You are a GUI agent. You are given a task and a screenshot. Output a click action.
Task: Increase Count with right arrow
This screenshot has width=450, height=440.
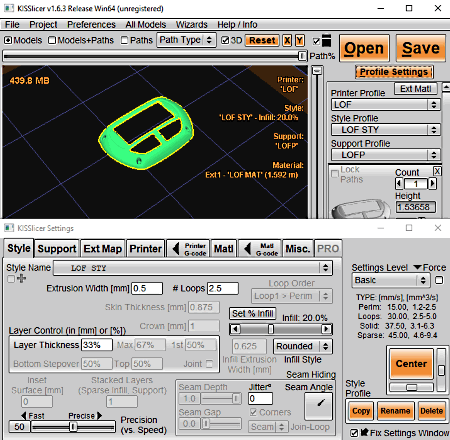click(432, 184)
